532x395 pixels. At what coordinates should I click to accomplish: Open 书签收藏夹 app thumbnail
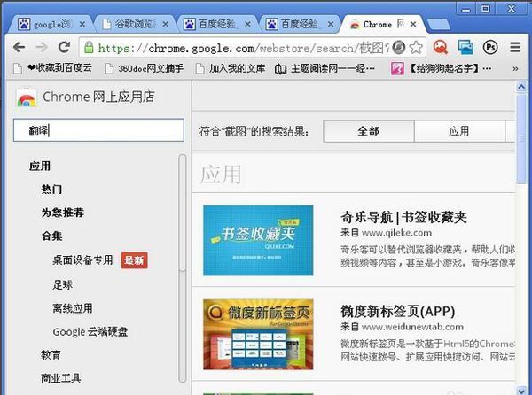[x=258, y=241]
